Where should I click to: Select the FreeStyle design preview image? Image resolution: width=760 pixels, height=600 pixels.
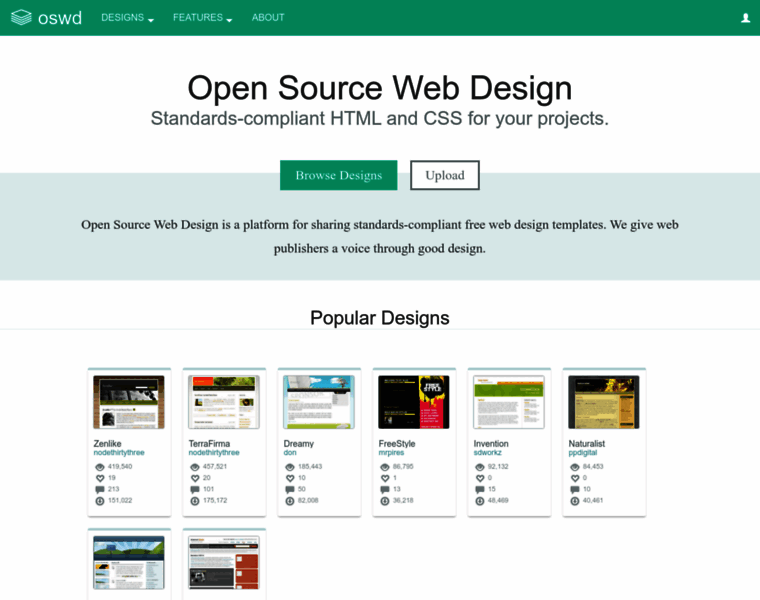point(414,402)
